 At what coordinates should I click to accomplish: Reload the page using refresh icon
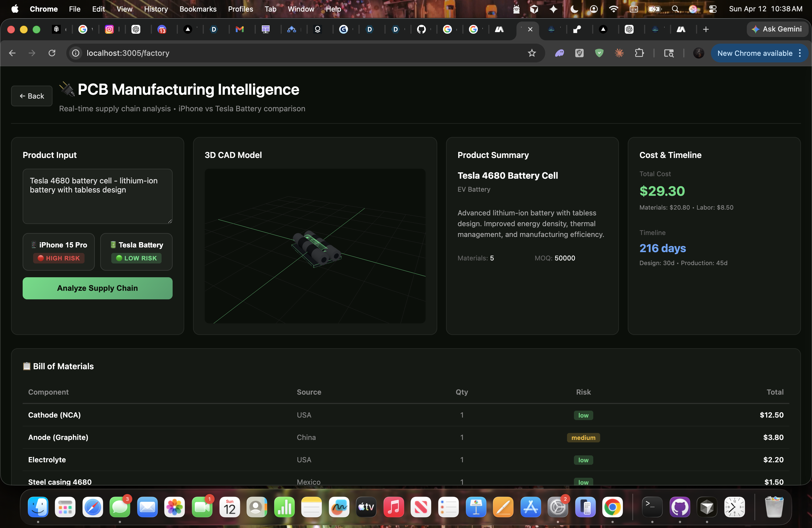tap(52, 53)
